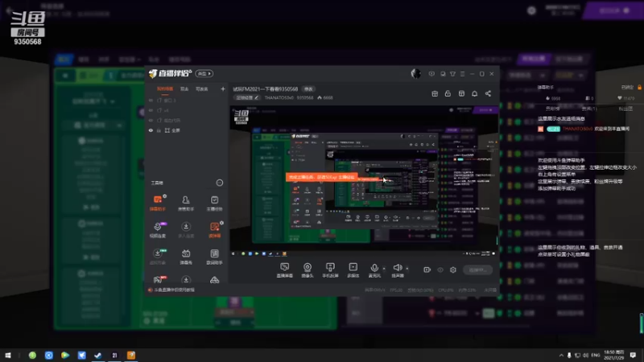Expand the microphone device arrow

(x=384, y=269)
